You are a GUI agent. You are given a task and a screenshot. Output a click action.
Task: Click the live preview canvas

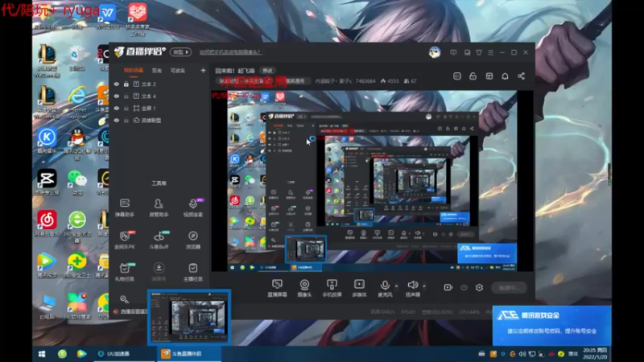(372, 181)
